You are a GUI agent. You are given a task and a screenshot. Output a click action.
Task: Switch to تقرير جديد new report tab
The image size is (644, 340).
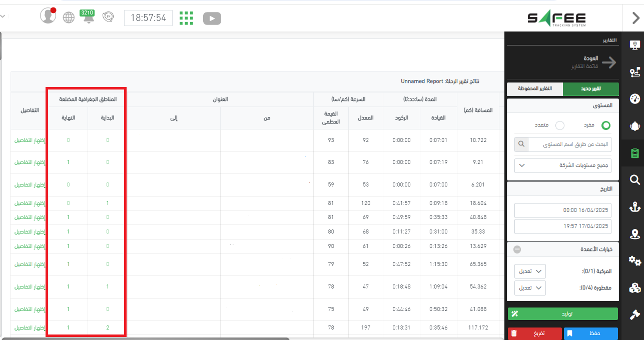pyautogui.click(x=590, y=89)
